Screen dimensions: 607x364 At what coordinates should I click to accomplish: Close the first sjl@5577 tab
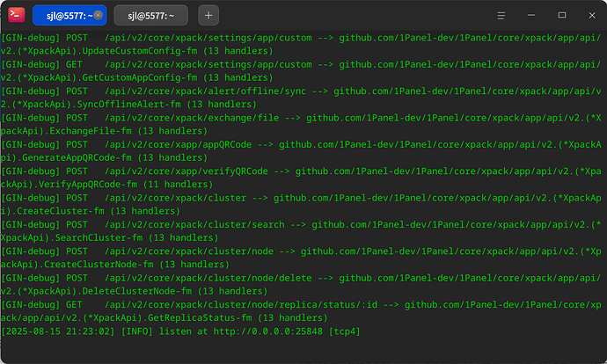click(x=99, y=15)
